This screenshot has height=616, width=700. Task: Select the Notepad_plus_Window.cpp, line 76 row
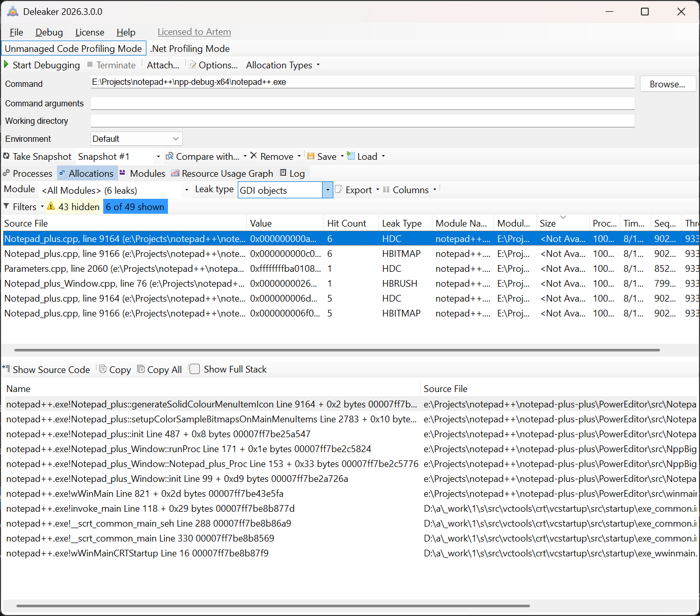click(x=350, y=283)
